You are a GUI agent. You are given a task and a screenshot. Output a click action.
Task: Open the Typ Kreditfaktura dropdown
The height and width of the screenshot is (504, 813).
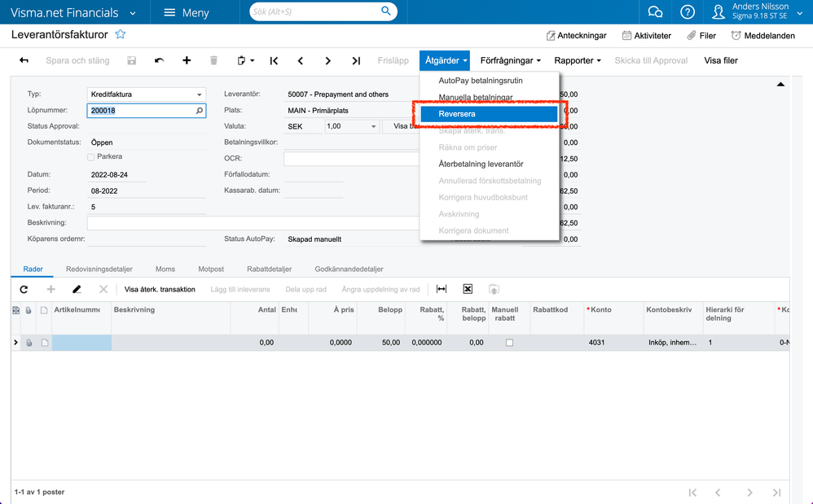(x=199, y=94)
